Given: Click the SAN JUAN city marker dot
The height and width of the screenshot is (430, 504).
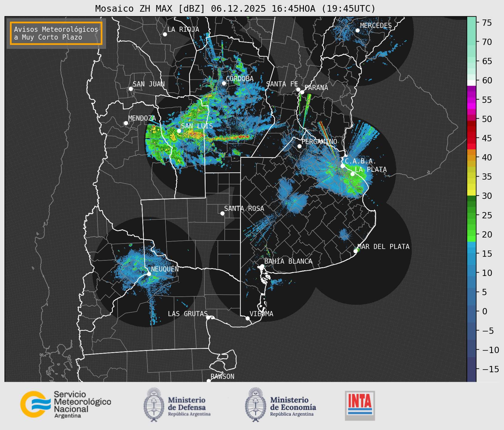Looking at the screenshot, I should pyautogui.click(x=131, y=89).
